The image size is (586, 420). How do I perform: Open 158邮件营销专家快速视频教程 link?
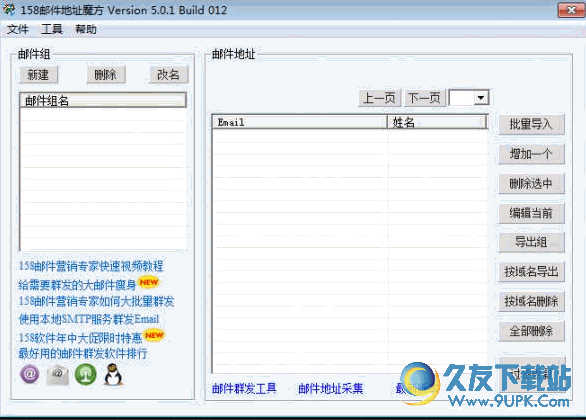tap(91, 266)
